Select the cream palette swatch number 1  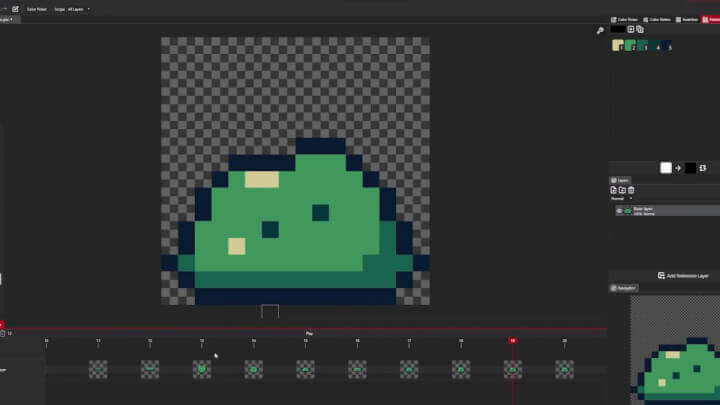coord(618,45)
